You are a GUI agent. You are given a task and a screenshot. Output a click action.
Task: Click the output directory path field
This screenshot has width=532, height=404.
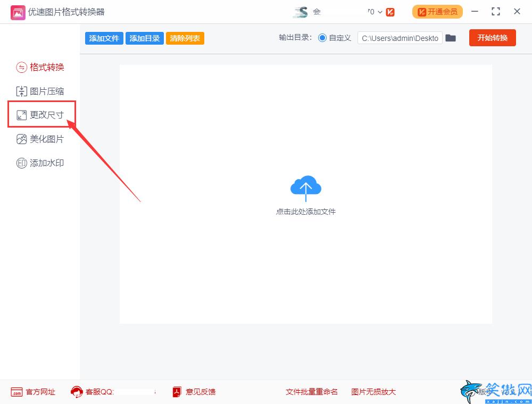click(400, 38)
